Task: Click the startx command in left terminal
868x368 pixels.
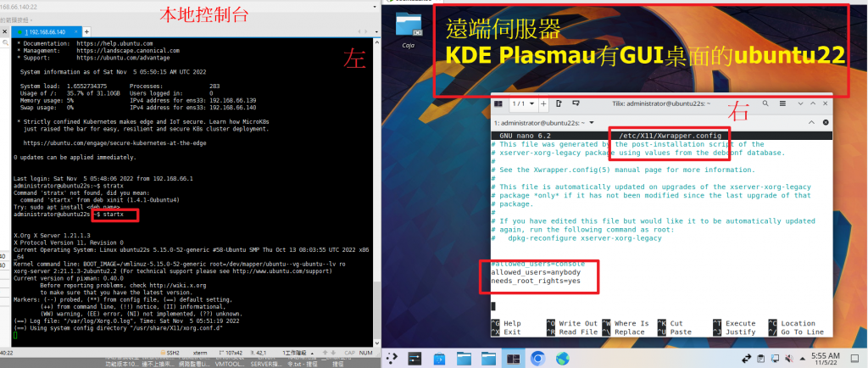Action: [114, 214]
